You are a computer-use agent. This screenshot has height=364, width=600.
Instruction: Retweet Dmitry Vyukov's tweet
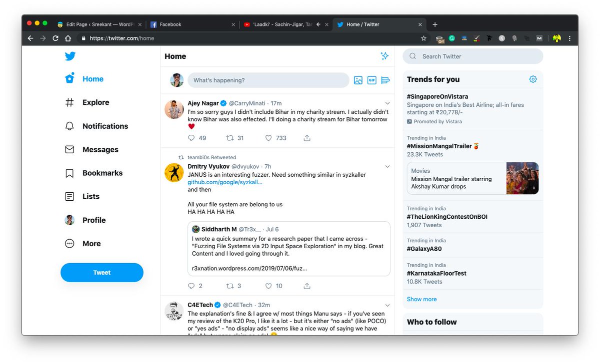pos(230,286)
